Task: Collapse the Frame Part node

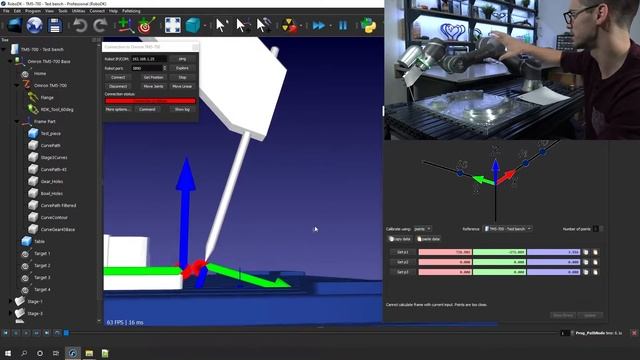Action: pyautogui.click(x=17, y=121)
